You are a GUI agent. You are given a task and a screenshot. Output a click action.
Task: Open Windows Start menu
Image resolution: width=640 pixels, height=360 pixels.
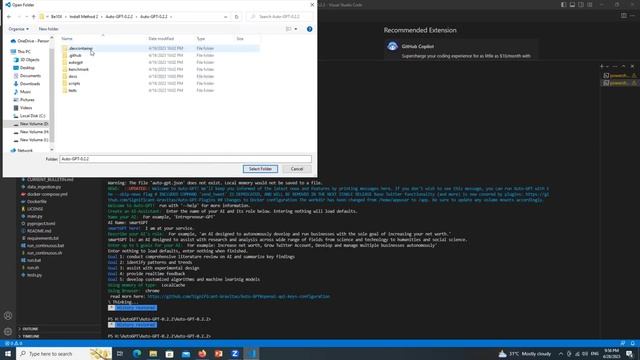[8, 353]
